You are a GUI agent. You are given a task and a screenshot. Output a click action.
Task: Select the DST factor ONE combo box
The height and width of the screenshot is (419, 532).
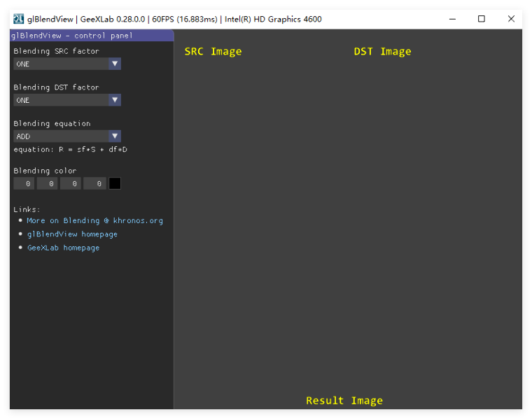(x=67, y=100)
